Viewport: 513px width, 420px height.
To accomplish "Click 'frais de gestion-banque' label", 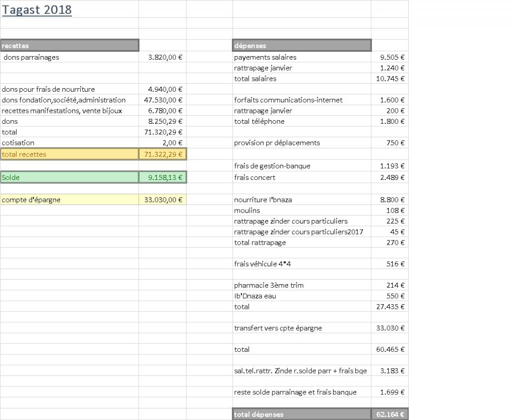I will [272, 166].
